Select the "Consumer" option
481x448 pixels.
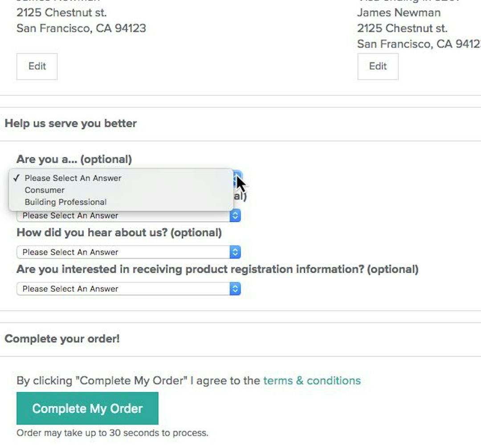[x=45, y=190]
